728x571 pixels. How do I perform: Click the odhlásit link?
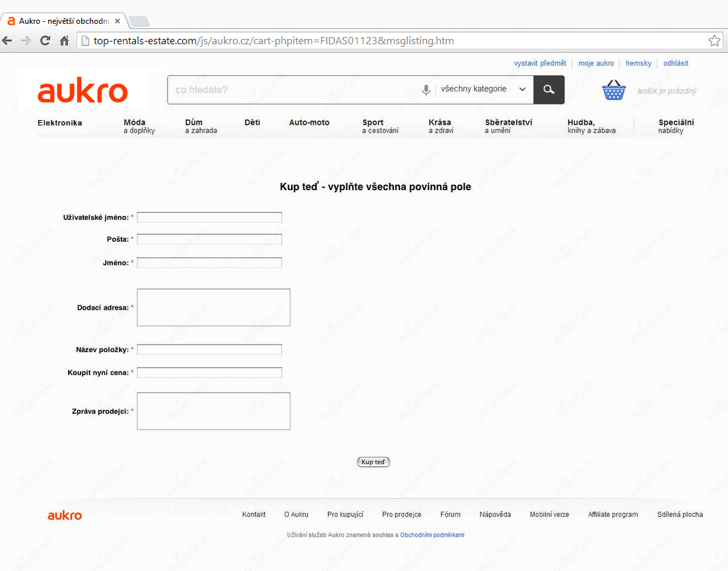pos(676,63)
